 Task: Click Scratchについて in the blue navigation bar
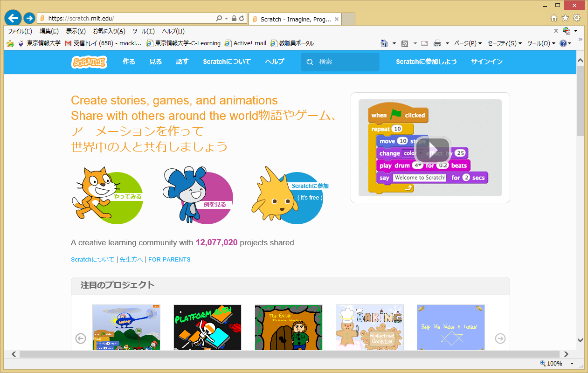click(227, 62)
